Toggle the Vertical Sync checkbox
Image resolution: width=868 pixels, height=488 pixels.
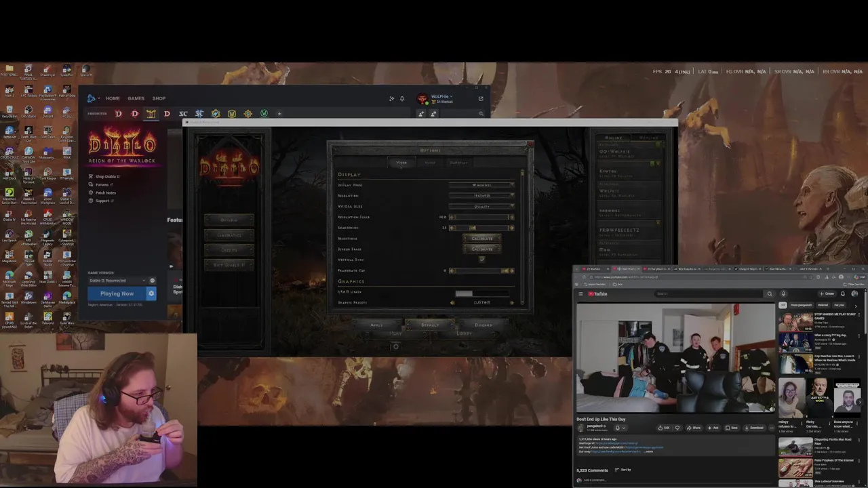point(481,260)
